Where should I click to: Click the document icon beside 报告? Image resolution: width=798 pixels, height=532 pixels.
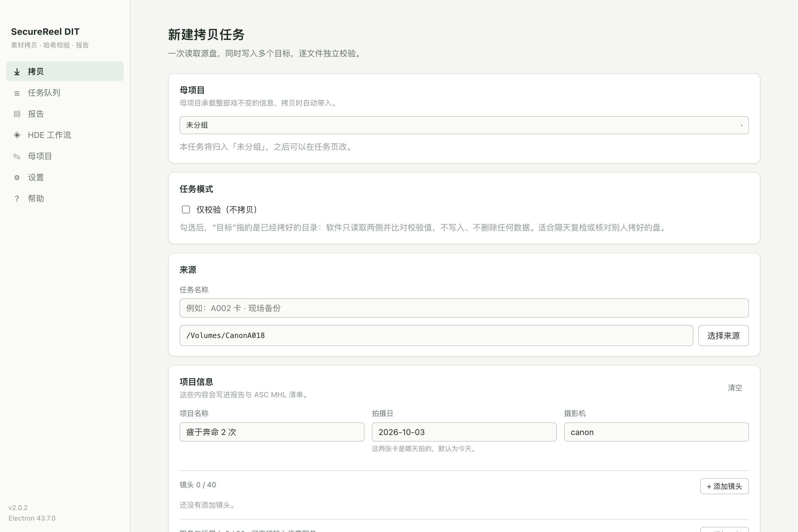[17, 114]
